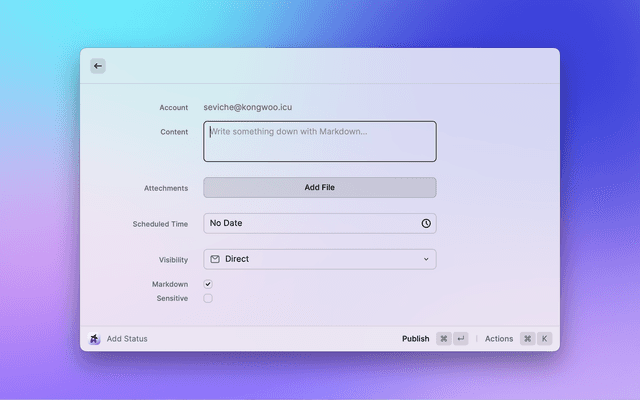Uncheck the Markdown checkbox
Viewport: 640px width, 400px height.
tap(208, 284)
